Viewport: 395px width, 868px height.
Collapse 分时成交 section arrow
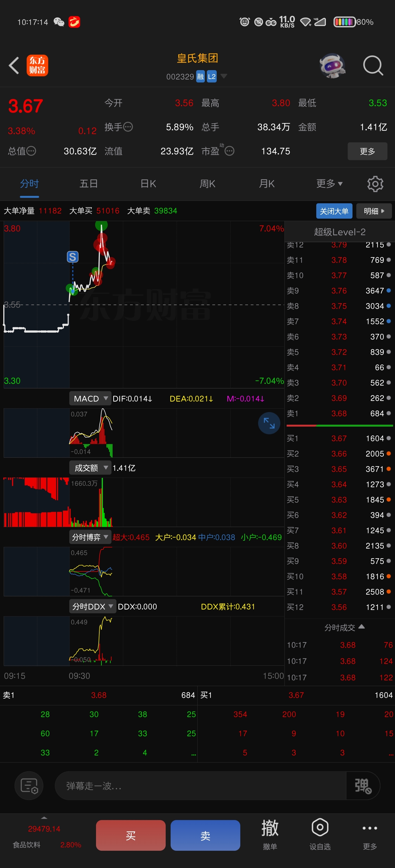tap(362, 627)
